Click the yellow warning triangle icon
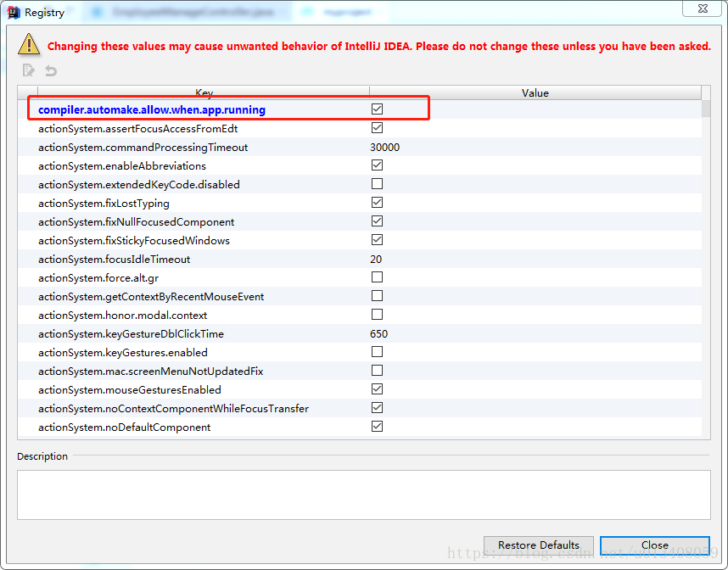Viewport: 728px width, 570px height. point(29,45)
